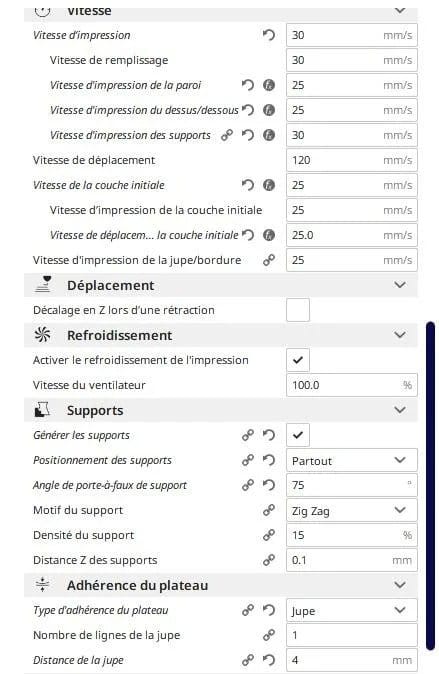This screenshot has height=674, width=439.
Task: Enable Décalage en Z lors d'une rétraction
Action: click(298, 310)
